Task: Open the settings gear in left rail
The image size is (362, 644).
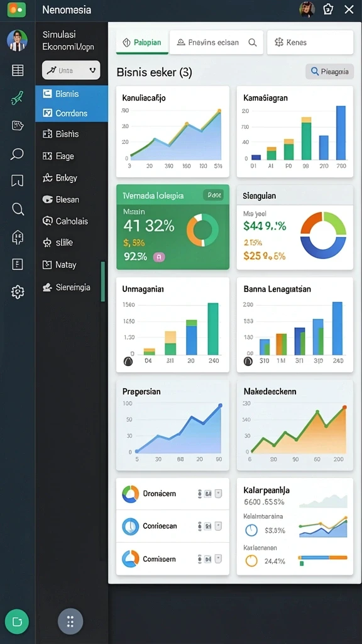Action: click(x=17, y=292)
